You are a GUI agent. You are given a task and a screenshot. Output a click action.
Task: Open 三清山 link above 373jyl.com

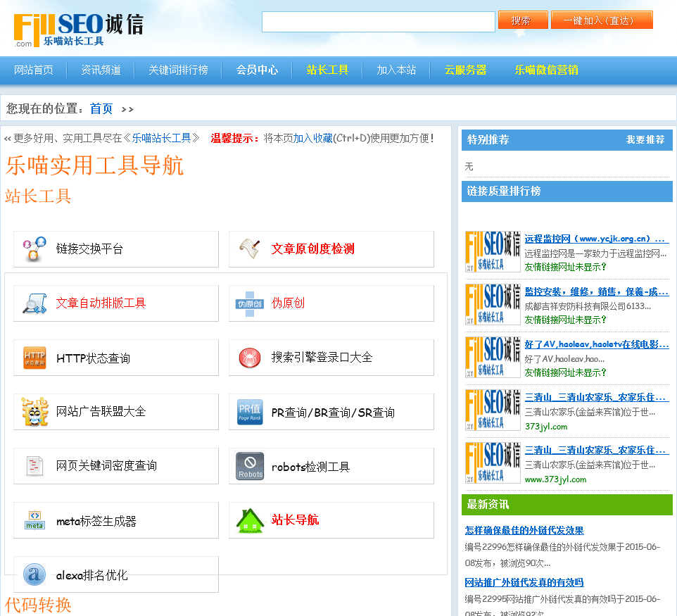tap(596, 398)
